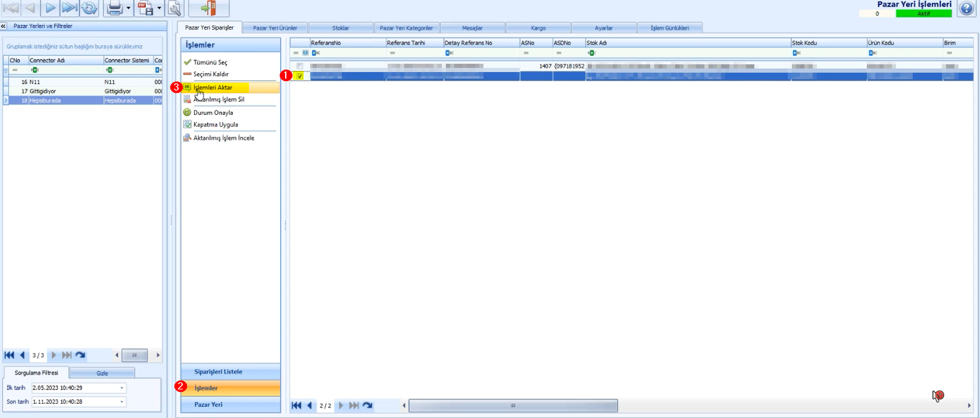Open the Kargo tab
This screenshot has width=980, height=418.
click(538, 28)
